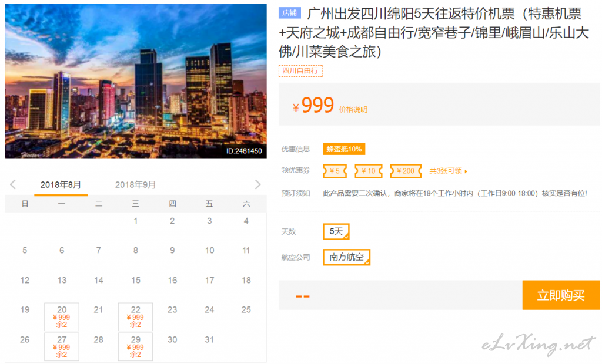Screen dimensions: 602x364
Task: Click date 26 in the calendar
Action: pyautogui.click(x=25, y=340)
